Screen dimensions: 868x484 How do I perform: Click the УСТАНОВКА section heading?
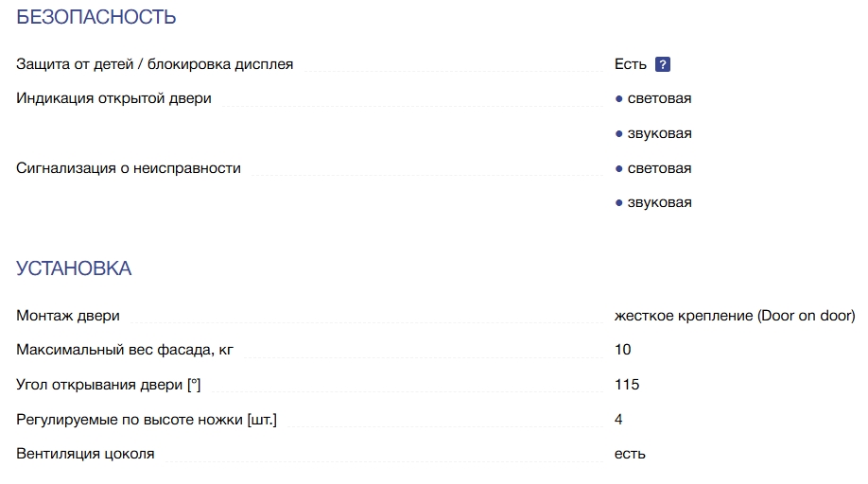[x=74, y=268]
